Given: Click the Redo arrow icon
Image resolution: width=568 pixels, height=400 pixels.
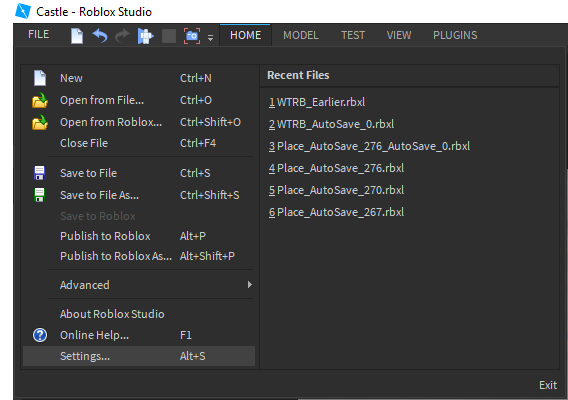Looking at the screenshot, I should point(122,36).
